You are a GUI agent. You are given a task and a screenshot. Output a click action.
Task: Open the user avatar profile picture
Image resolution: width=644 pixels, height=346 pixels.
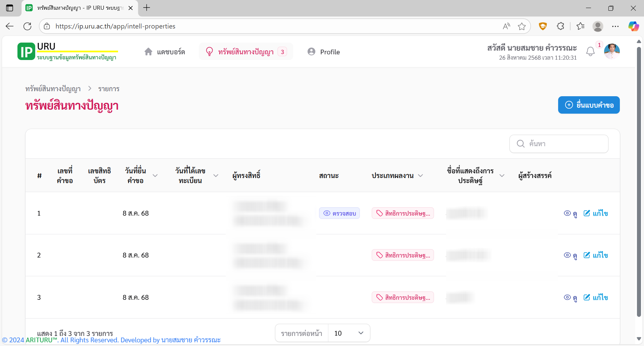(x=612, y=52)
